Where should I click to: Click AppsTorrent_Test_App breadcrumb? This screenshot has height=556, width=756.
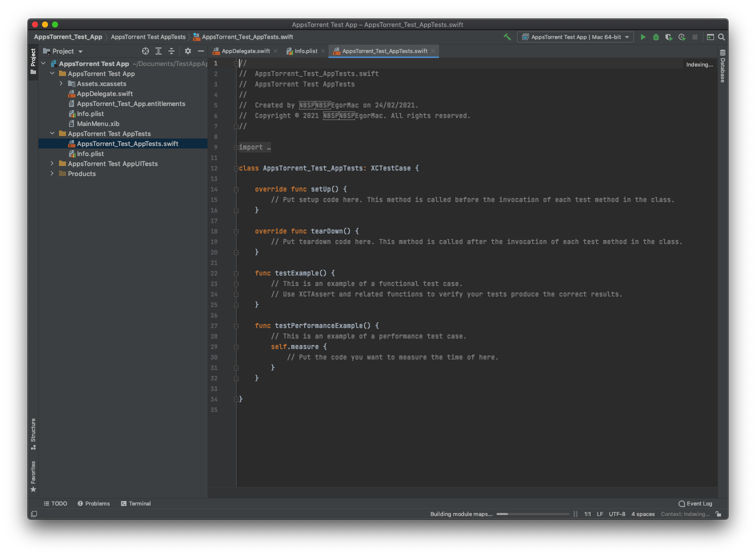[x=68, y=37]
